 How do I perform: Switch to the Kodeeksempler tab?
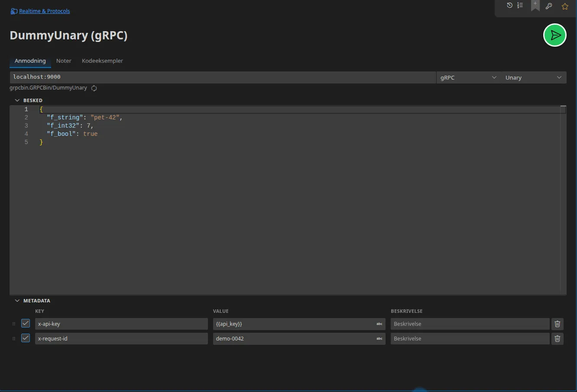click(102, 61)
